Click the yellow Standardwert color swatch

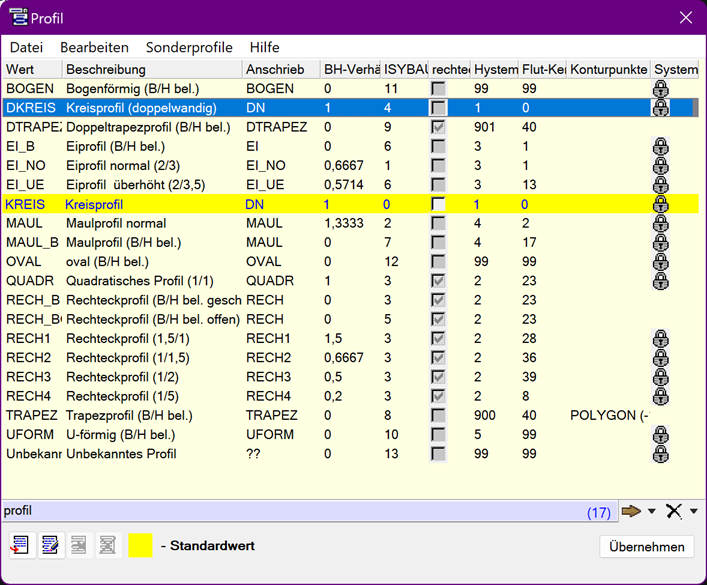click(x=140, y=546)
